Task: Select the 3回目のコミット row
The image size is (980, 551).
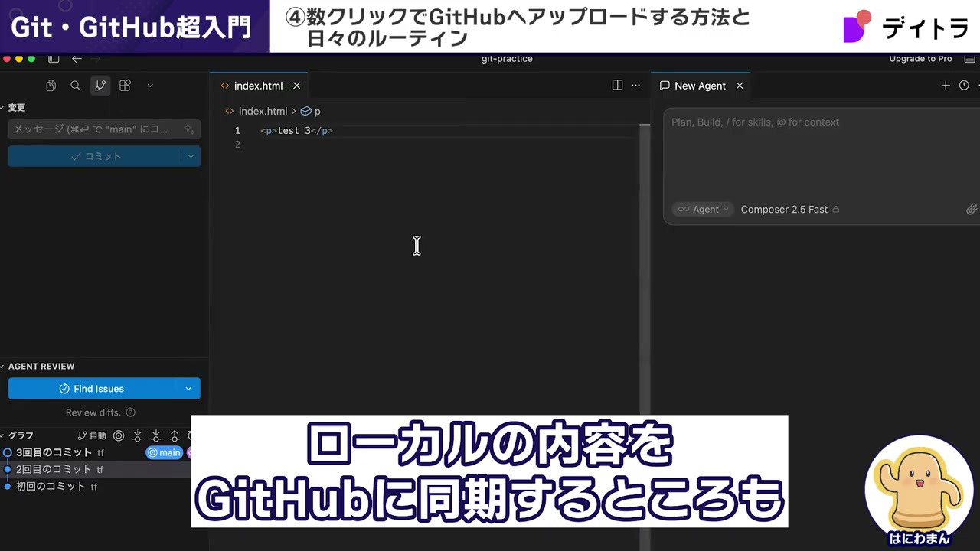Action: [x=96, y=452]
